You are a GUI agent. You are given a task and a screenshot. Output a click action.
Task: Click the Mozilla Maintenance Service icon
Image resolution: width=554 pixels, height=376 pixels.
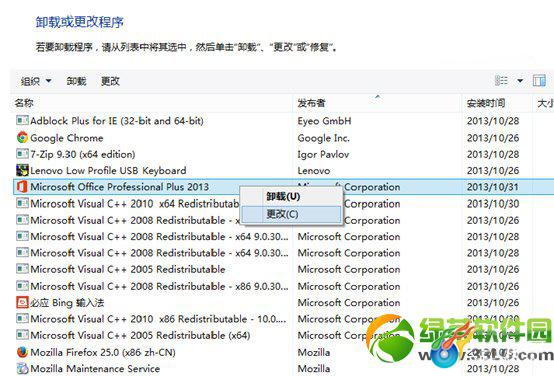pos(22,368)
